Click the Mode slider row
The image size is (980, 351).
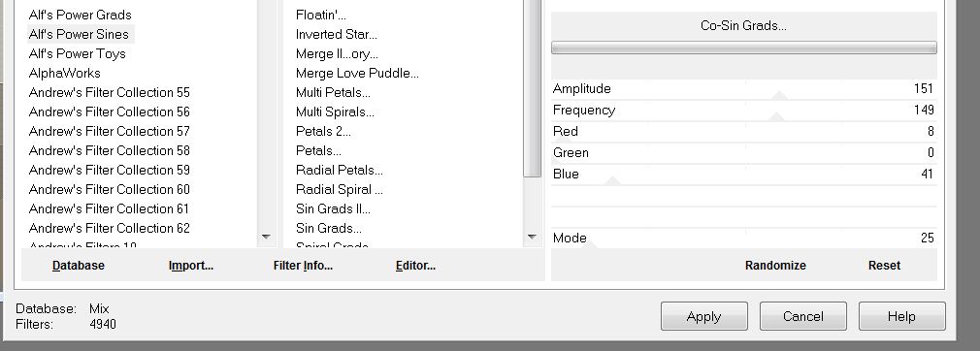(744, 238)
